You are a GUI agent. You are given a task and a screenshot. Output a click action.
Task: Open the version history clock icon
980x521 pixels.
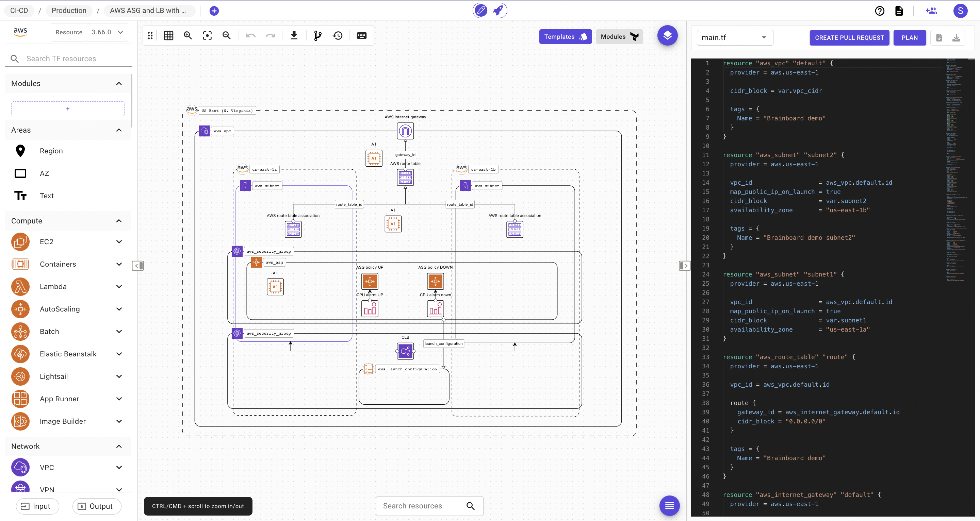[338, 35]
